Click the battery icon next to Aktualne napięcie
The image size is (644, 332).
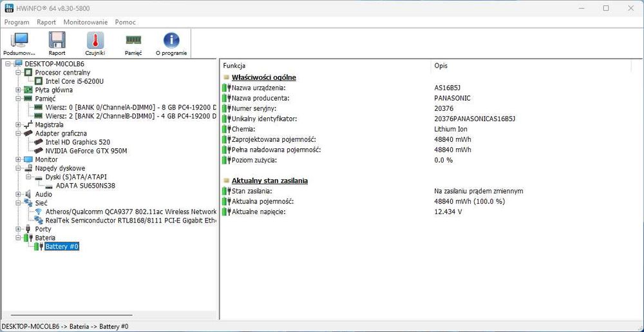(x=227, y=211)
